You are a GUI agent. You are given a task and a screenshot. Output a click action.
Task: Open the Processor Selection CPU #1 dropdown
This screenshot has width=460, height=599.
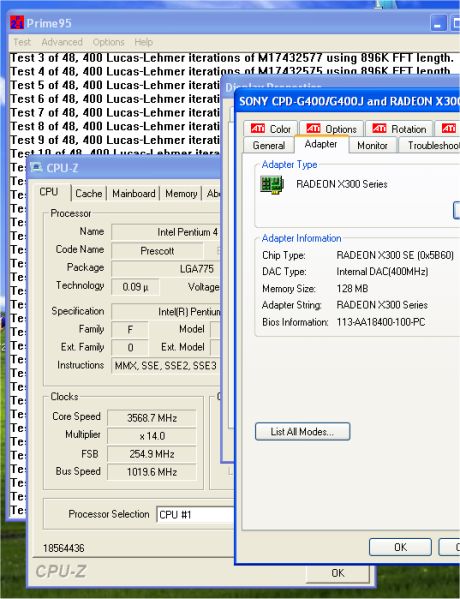[x=195, y=515]
